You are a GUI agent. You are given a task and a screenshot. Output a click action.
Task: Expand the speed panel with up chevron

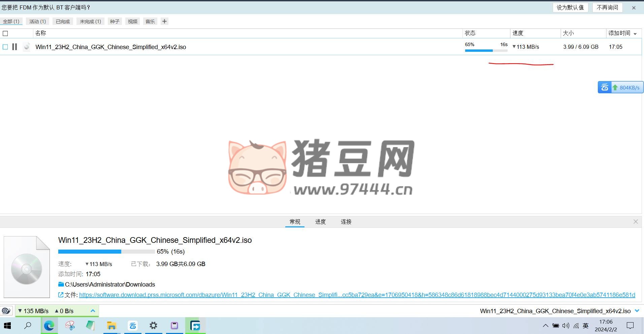93,311
